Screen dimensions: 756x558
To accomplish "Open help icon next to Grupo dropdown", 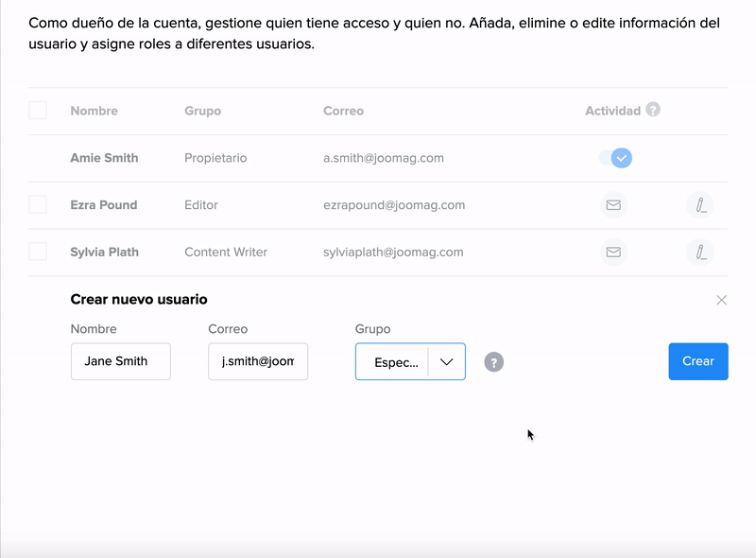I will pyautogui.click(x=493, y=362).
